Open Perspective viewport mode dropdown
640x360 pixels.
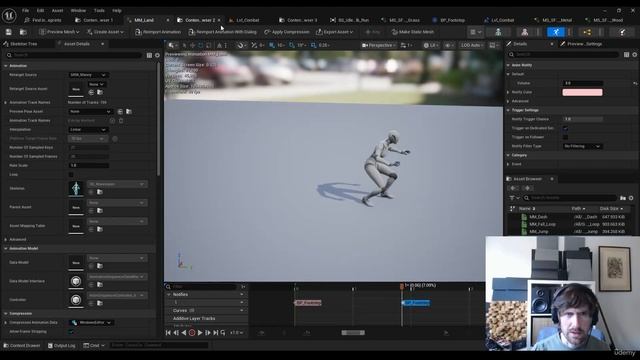coord(379,45)
